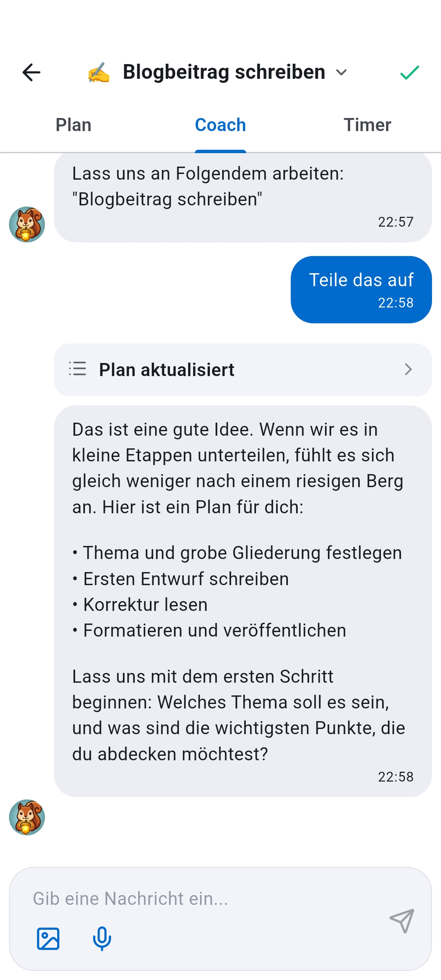Tap the back arrow to leave the chat
Screen dimensions: 441x980
tap(31, 72)
